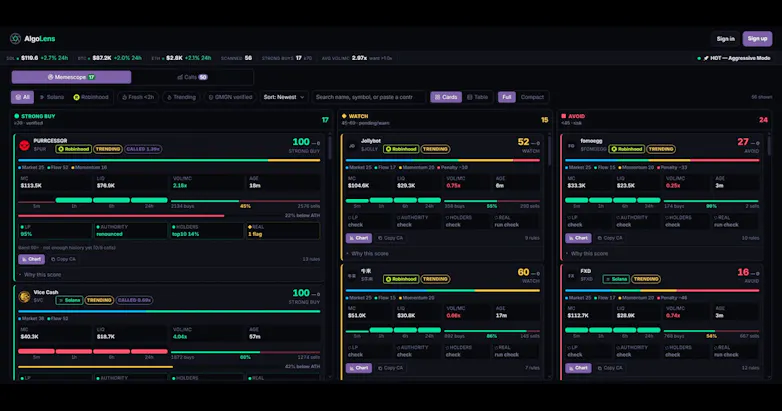Click fomoegg score composition bar
This screenshot has height=411, width=782.
click(x=662, y=161)
